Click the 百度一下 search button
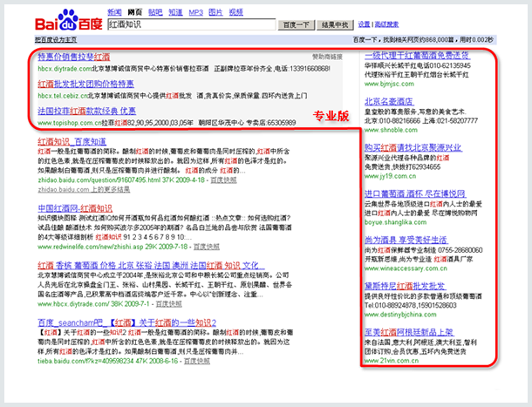The height and width of the screenshot is (407, 532). [x=297, y=24]
